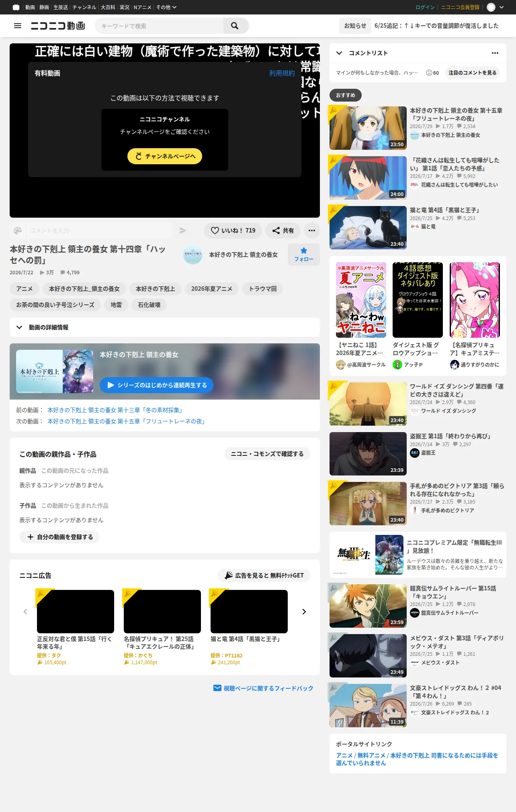The width and height of the screenshot is (516, 812).
Task: Click the トラウマ回 tag
Action: click(x=263, y=289)
